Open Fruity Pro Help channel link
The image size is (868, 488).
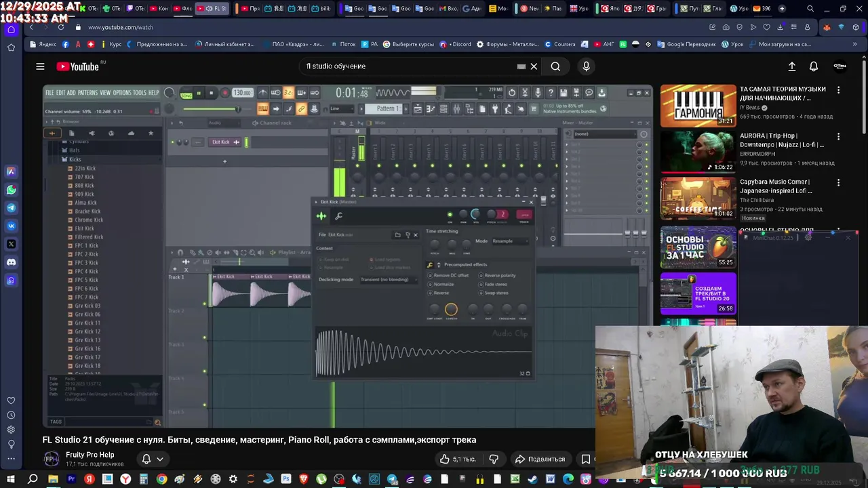(90, 455)
